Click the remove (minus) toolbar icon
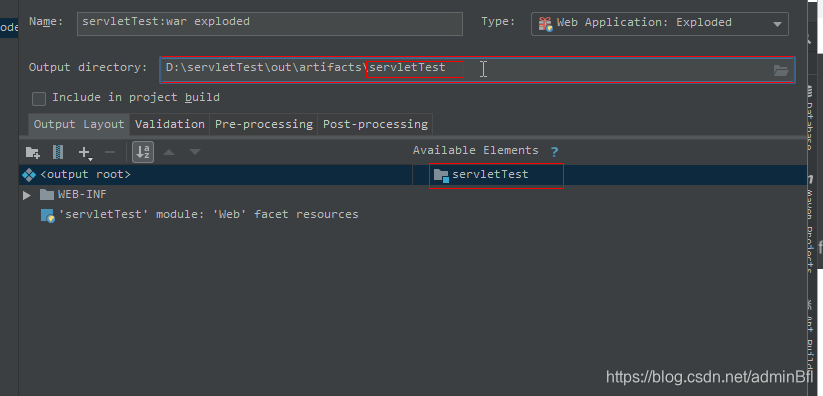The height and width of the screenshot is (396, 823). 110,152
